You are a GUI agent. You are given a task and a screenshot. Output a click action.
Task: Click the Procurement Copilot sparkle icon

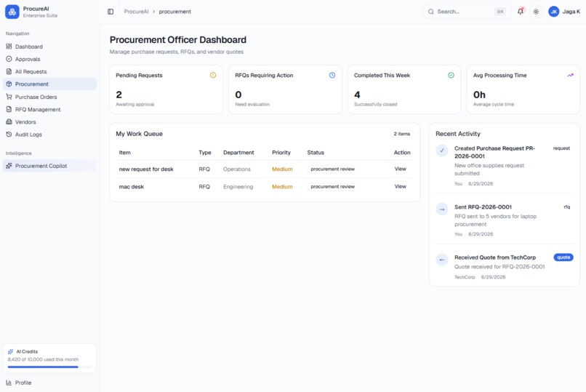[x=9, y=166]
